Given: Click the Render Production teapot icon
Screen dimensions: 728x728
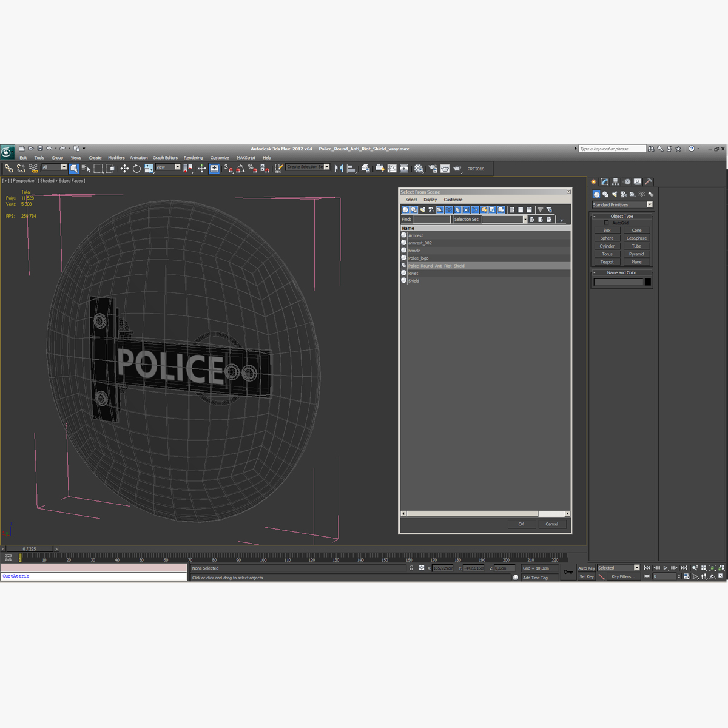Looking at the screenshot, I should 457,169.
